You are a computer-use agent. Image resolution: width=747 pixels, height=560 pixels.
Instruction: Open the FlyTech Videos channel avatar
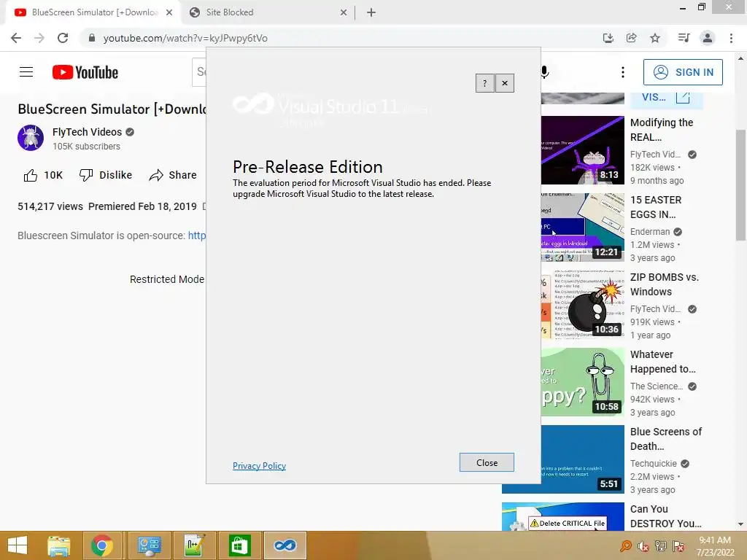pyautogui.click(x=31, y=138)
